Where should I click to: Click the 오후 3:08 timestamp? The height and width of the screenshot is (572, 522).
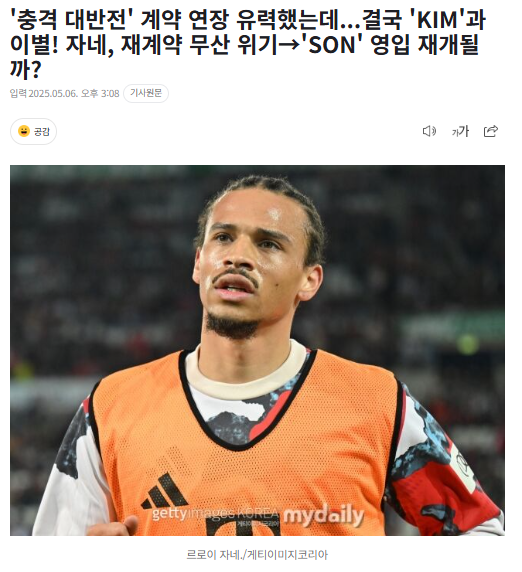coord(100,93)
